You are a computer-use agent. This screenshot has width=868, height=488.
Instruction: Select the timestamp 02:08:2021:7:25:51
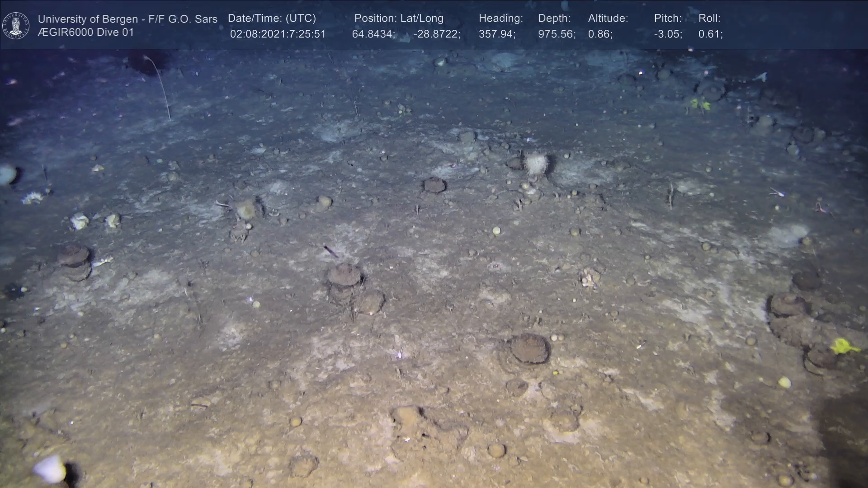(x=278, y=34)
